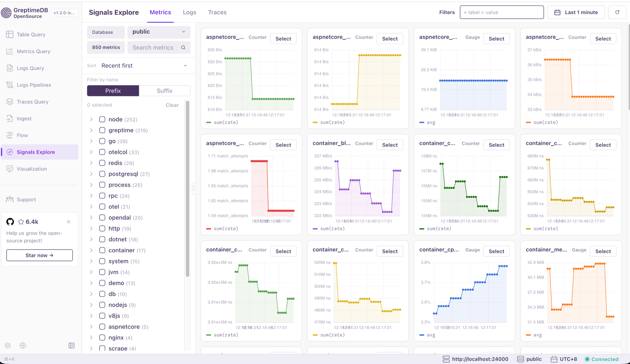Check the aspnetcore prefix checkbox
Viewport: 630px width, 364px height.
[x=102, y=327]
